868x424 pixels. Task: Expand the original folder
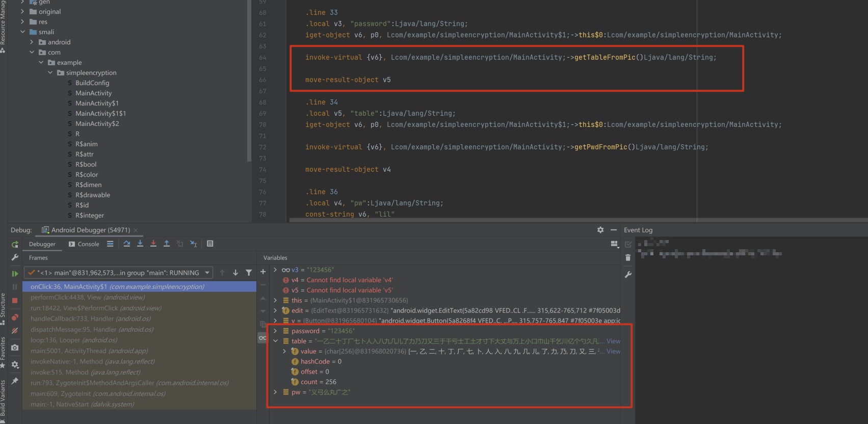(22, 11)
